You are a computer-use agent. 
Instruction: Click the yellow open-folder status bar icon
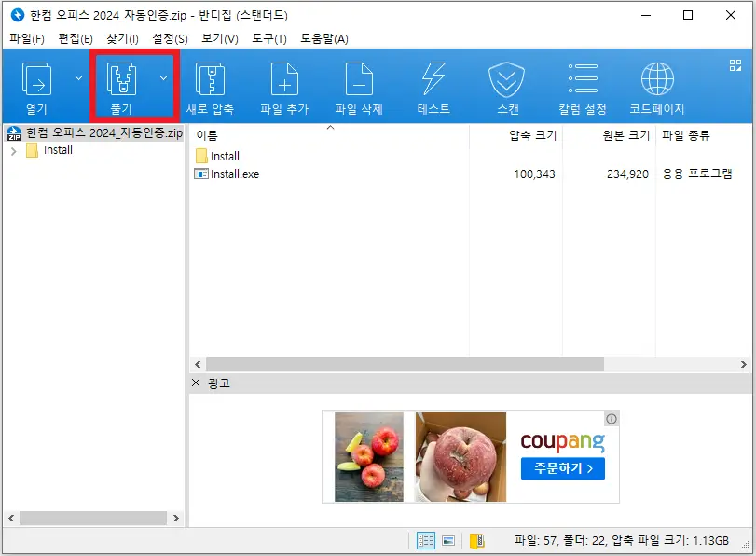(478, 539)
